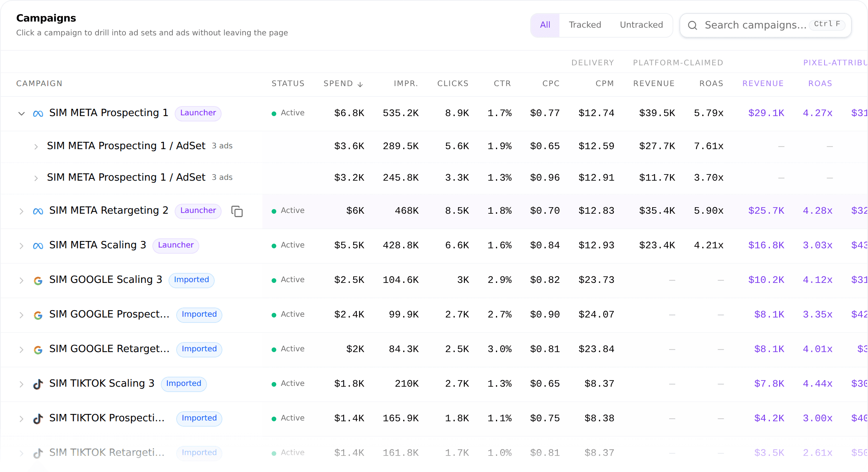
Task: Sort by the purple pixel ROAS header
Action: (x=820, y=83)
